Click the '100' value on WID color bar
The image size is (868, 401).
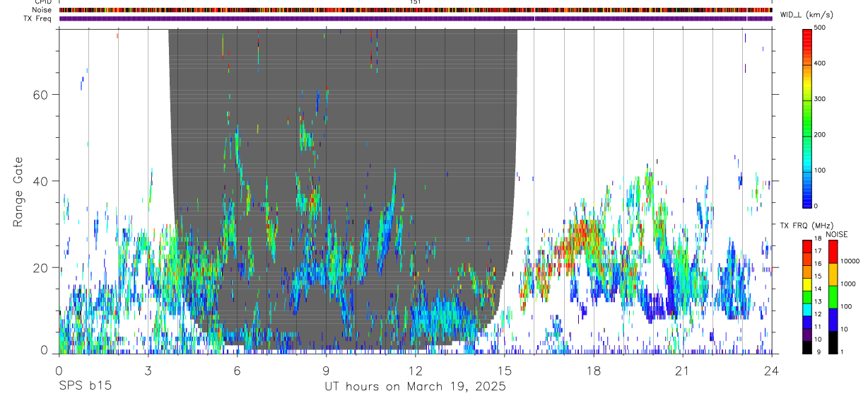tap(820, 170)
